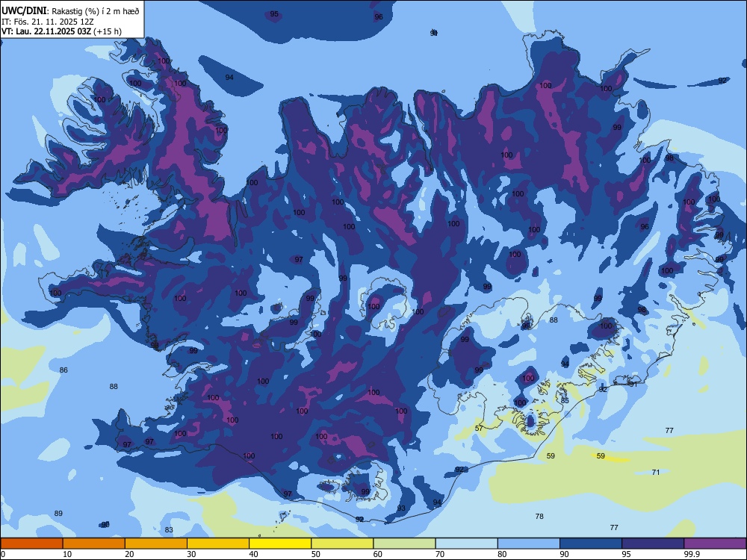Click the legend tick label '20'
This screenshot has width=747, height=560.
click(x=129, y=554)
